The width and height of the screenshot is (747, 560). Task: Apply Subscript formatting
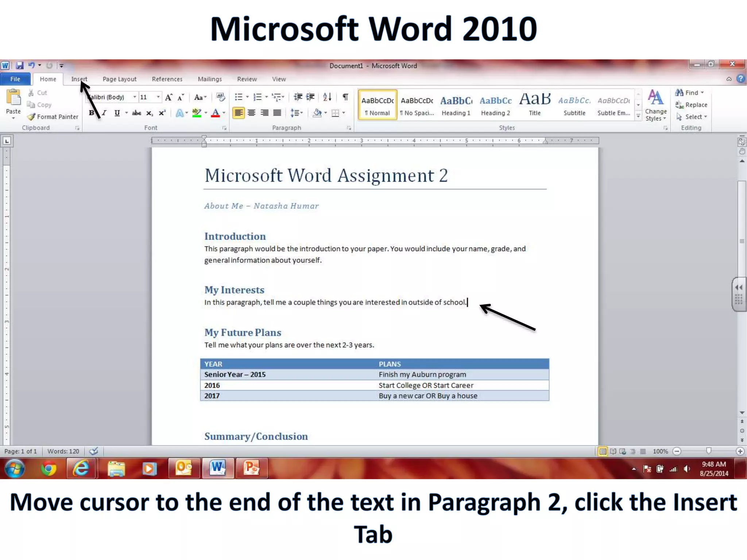tap(150, 113)
